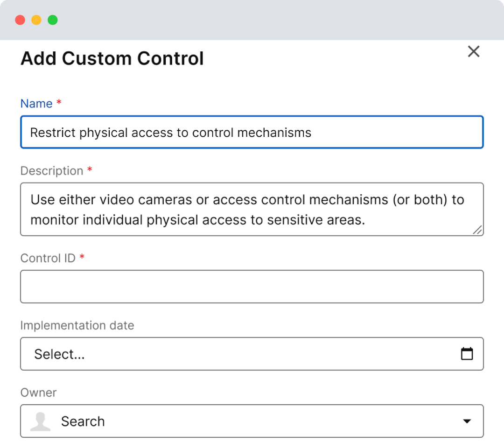Select the empty Control ID field
Image resolution: width=504 pixels, height=442 pixels.
pyautogui.click(x=252, y=287)
